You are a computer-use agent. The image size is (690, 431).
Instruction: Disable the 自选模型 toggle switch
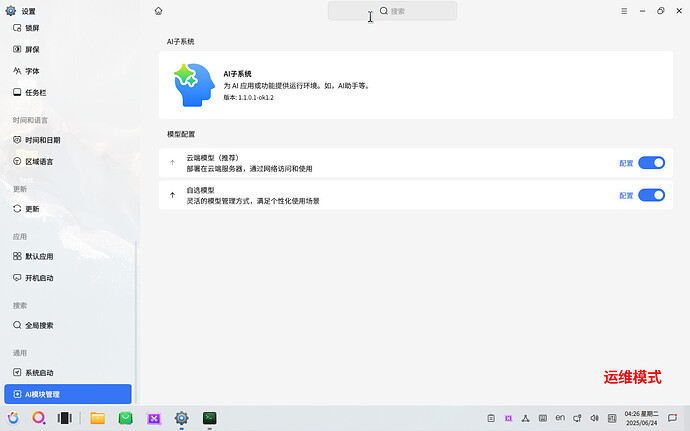[x=651, y=195]
